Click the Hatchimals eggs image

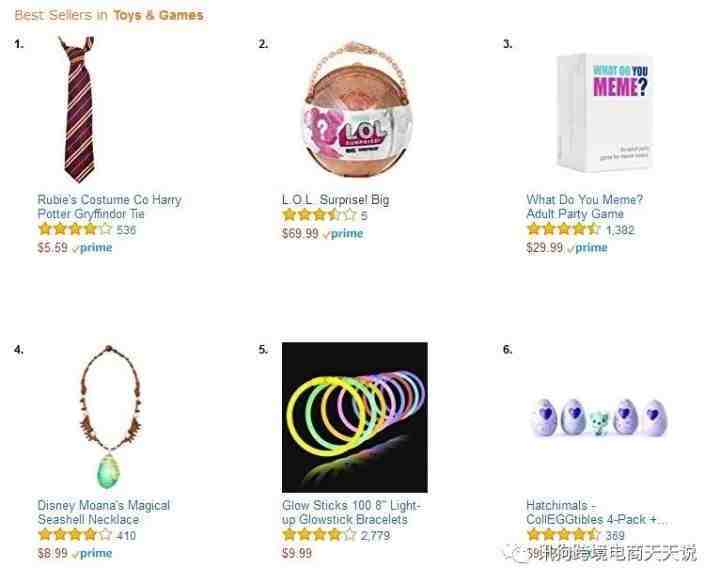click(599, 417)
